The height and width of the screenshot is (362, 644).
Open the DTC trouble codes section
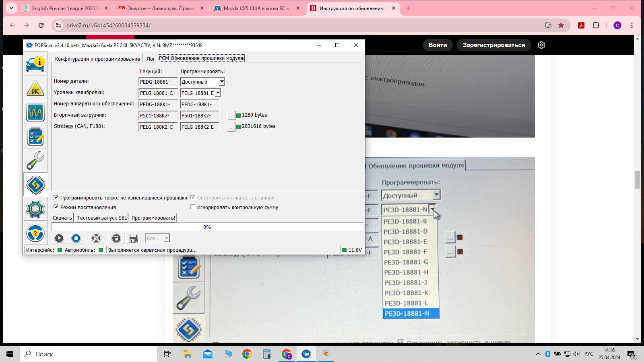[35, 89]
